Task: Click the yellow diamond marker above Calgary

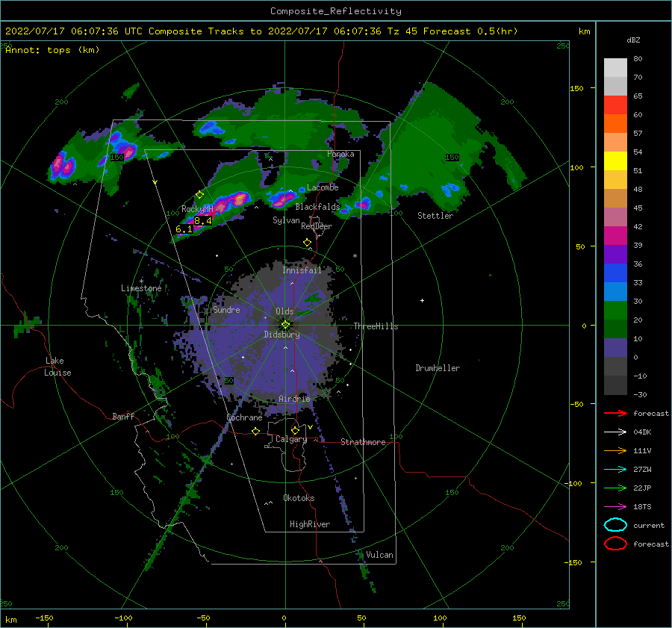Action: pyautogui.click(x=295, y=430)
